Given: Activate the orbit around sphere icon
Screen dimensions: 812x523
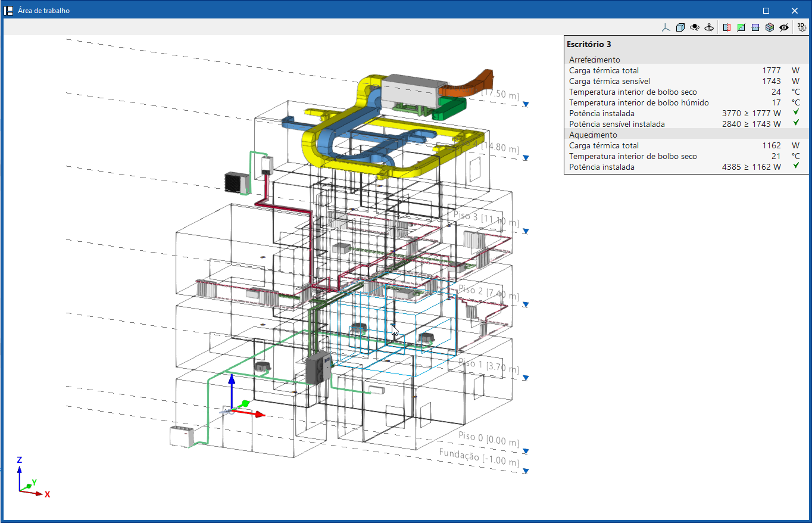Looking at the screenshot, I should click(x=695, y=27).
